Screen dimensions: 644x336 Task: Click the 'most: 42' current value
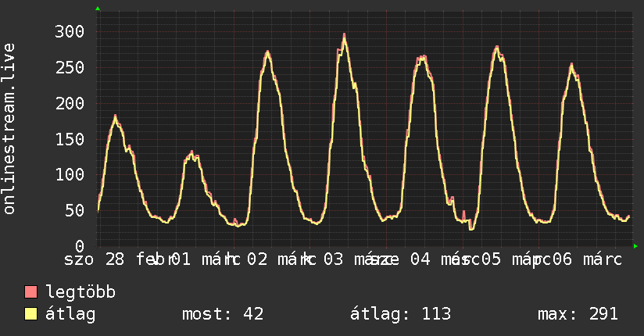point(222,314)
